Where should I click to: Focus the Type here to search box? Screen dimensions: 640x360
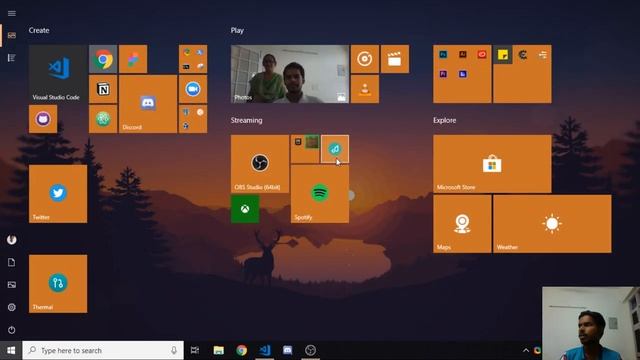103,350
